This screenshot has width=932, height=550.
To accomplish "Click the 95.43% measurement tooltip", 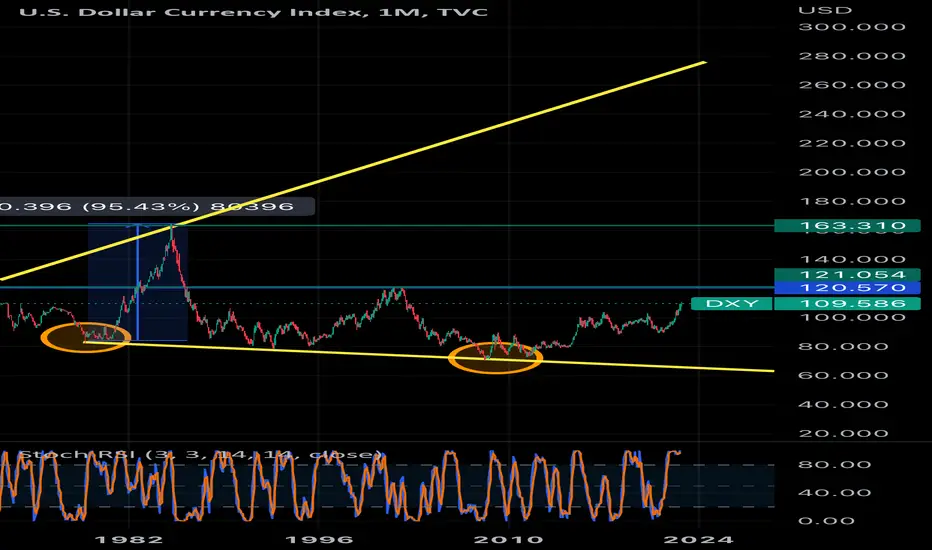I will click(156, 206).
